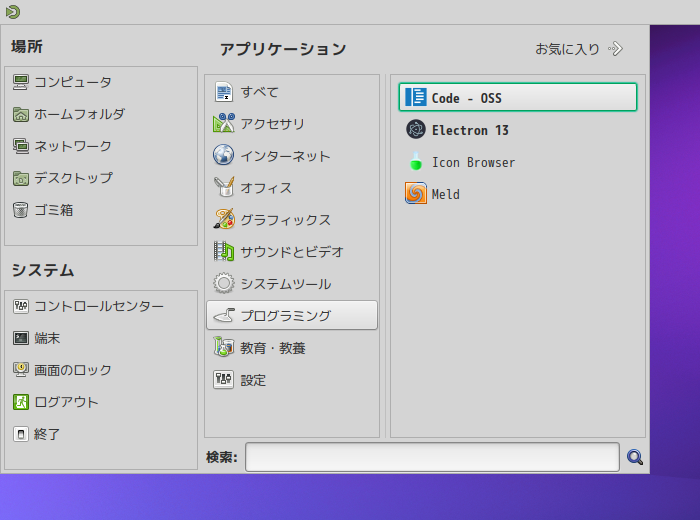Image resolution: width=700 pixels, height=520 pixels.
Task: Click the Electron 13 label
Action: click(x=470, y=130)
